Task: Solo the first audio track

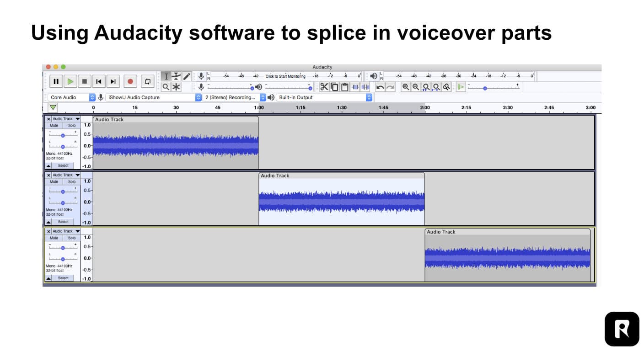Action: (x=72, y=125)
